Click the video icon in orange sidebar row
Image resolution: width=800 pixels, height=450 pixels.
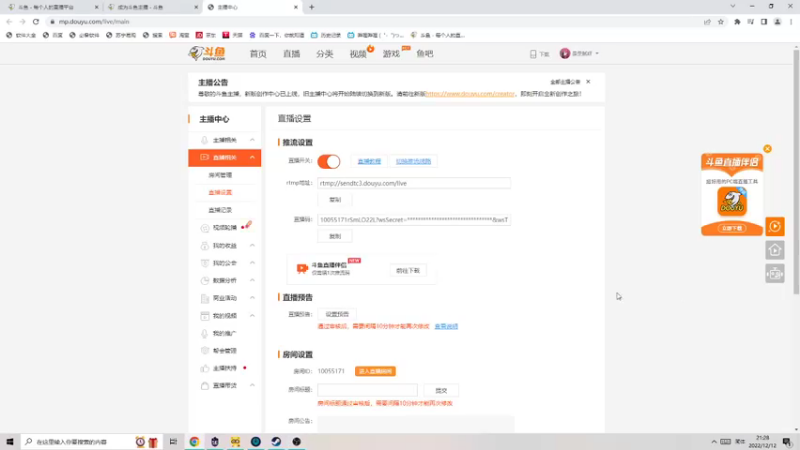(x=204, y=157)
